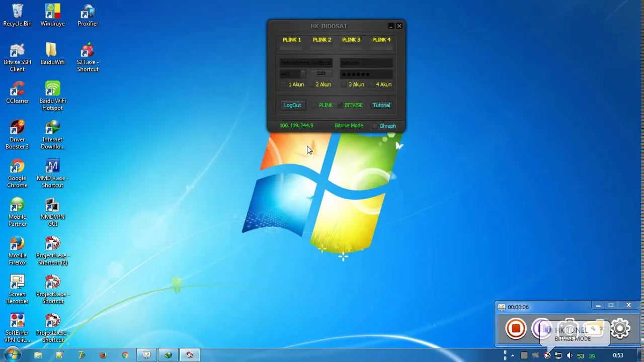The height and width of the screenshot is (362, 644).
Task: Select the MMD X.exe shortcut icon
Action: click(x=52, y=173)
